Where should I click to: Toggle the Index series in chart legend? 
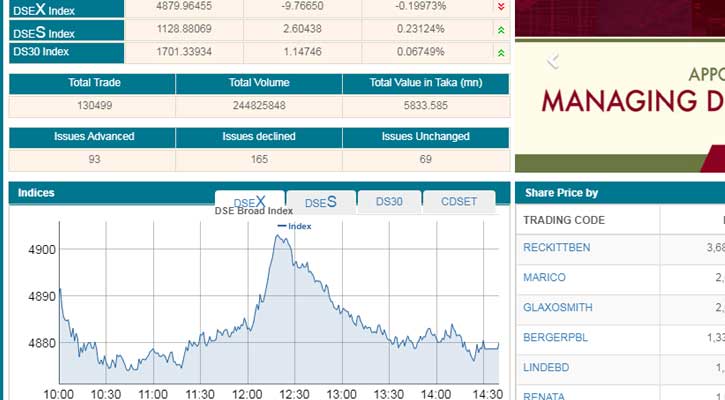click(294, 226)
